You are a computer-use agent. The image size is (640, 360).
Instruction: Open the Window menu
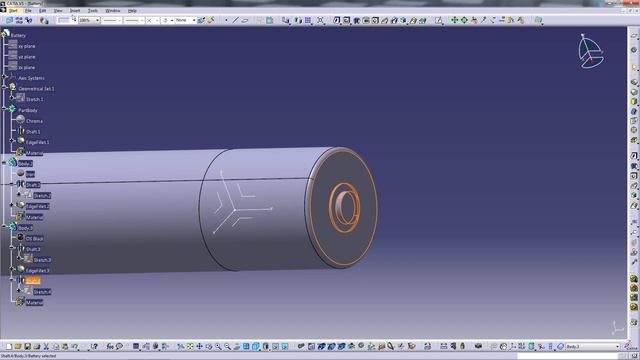(113, 11)
